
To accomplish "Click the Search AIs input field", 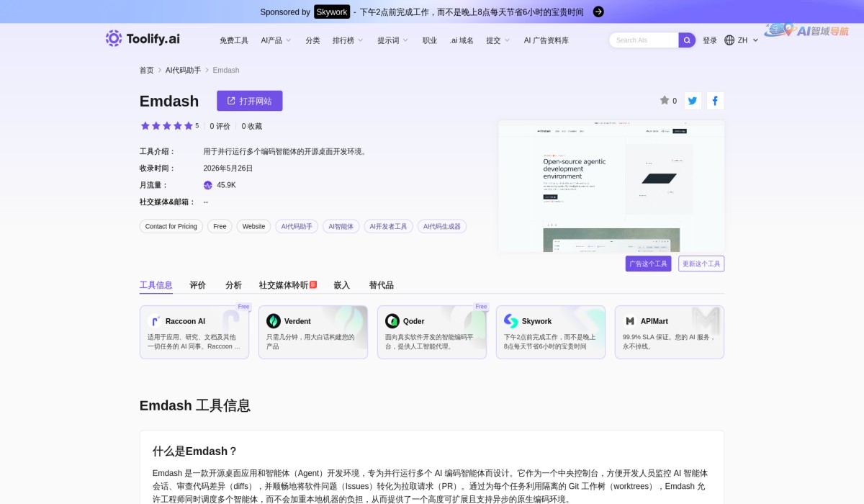I will click(644, 40).
